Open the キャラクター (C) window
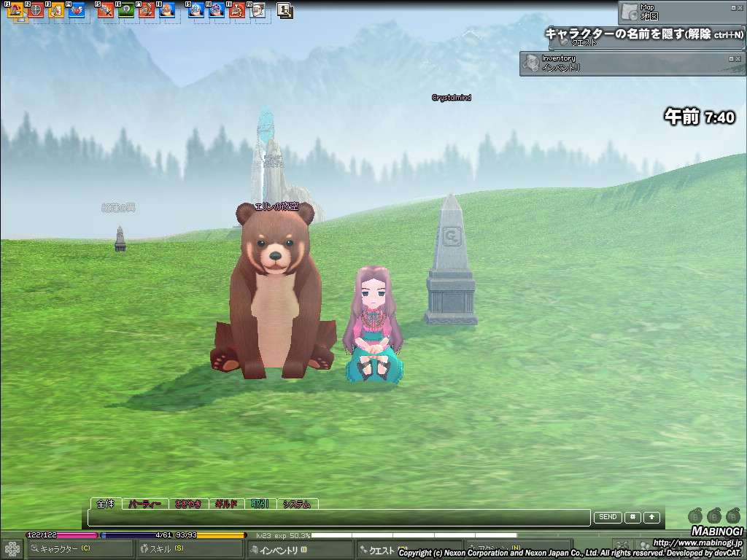 80,549
